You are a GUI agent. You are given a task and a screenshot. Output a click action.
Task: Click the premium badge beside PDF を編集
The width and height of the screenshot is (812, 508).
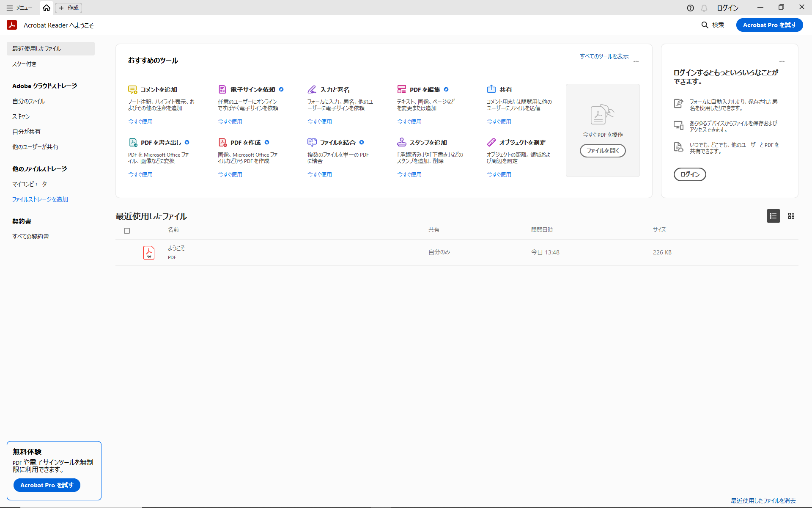(446, 89)
